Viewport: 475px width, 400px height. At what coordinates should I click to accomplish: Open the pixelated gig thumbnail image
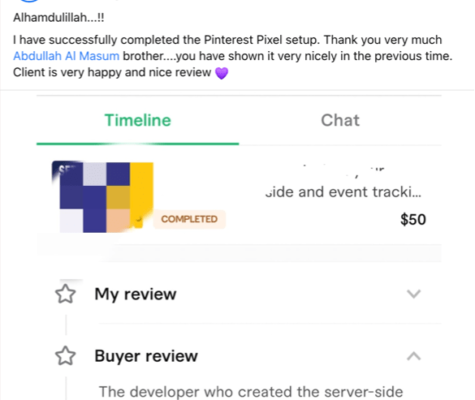tap(103, 197)
